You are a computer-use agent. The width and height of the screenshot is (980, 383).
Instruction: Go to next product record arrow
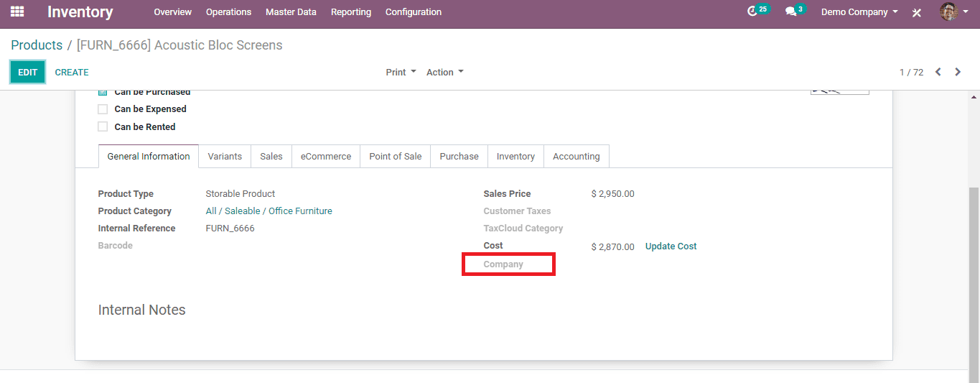[958, 72]
